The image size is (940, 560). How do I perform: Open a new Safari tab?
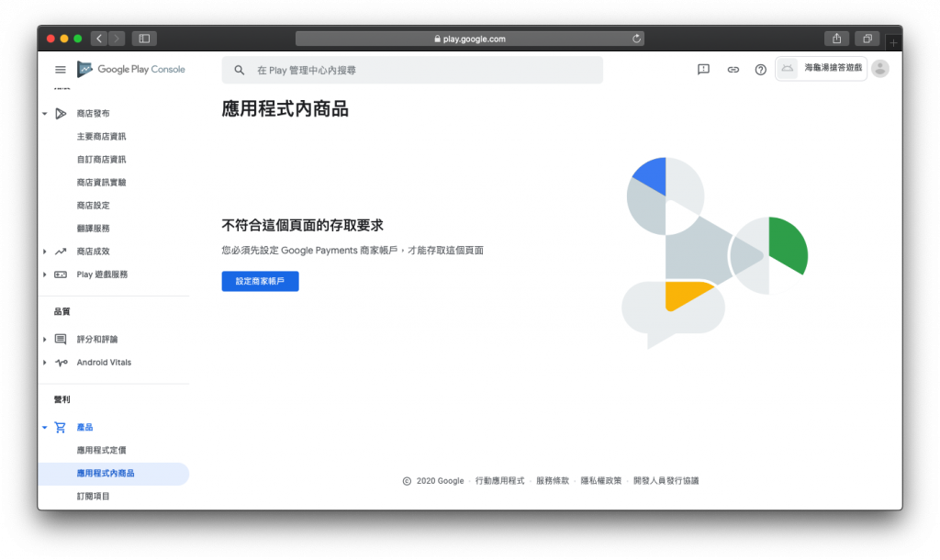click(x=893, y=42)
